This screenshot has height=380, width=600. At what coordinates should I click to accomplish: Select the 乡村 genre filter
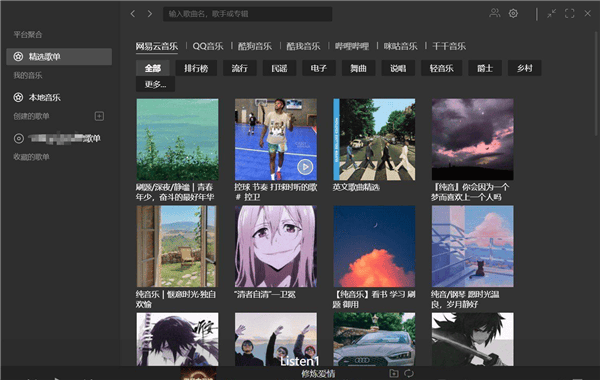(x=525, y=68)
